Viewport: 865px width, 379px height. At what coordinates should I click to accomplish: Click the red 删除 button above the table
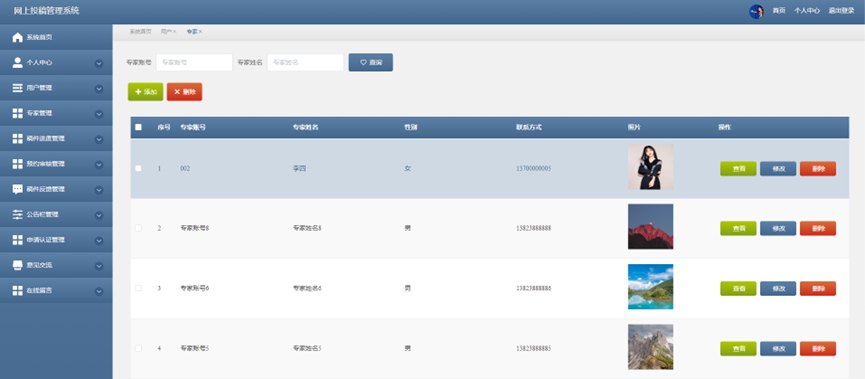point(184,92)
